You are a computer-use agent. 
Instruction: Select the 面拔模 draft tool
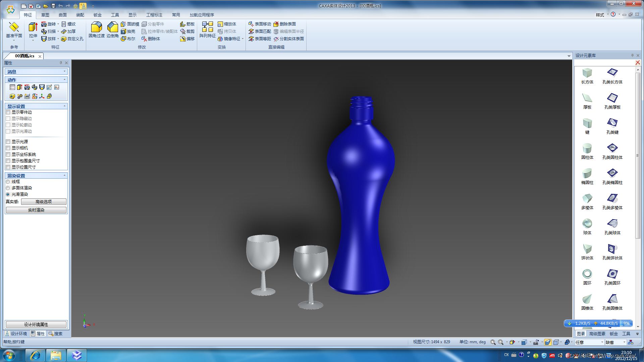point(130,24)
